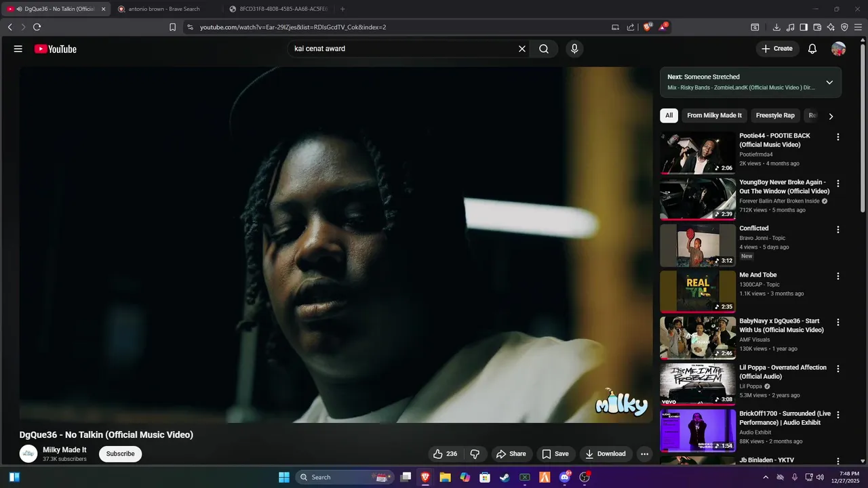Open Conflicted video title

754,228
